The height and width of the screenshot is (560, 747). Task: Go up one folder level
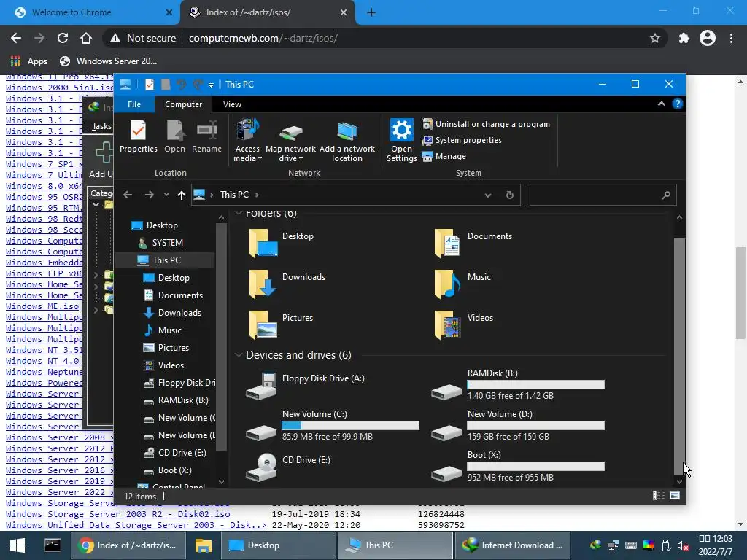point(182,195)
